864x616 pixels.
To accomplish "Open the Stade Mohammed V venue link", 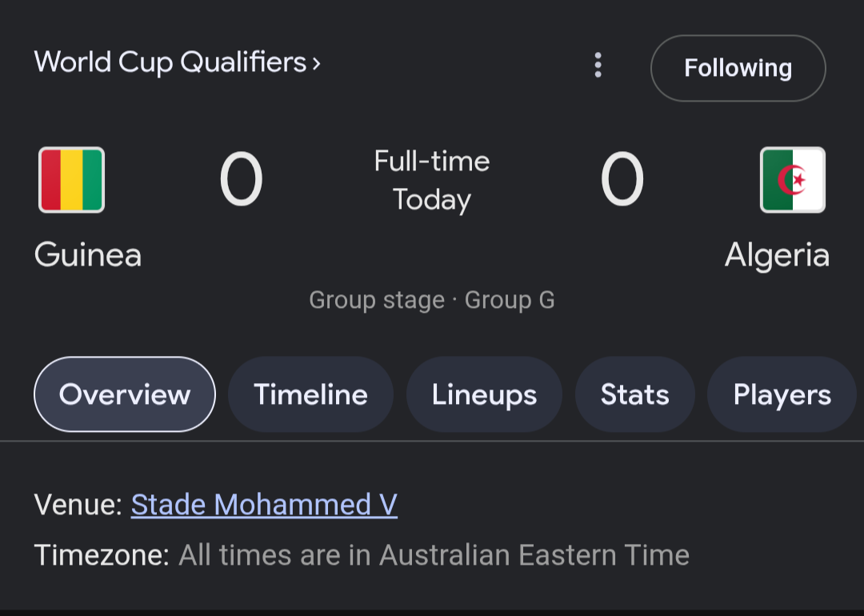I will tap(264, 505).
